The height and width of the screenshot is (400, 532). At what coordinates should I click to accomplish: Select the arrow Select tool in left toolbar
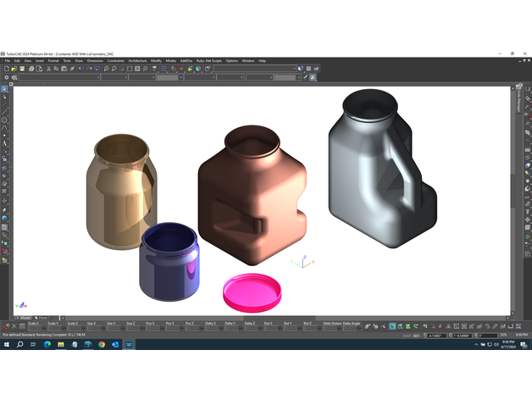4,89
